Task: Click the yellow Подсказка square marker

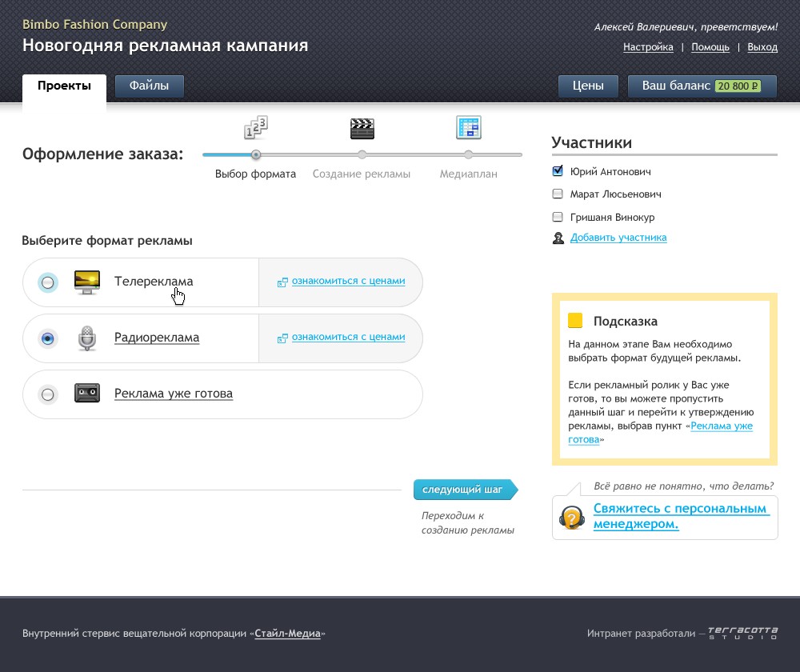Action: click(574, 321)
